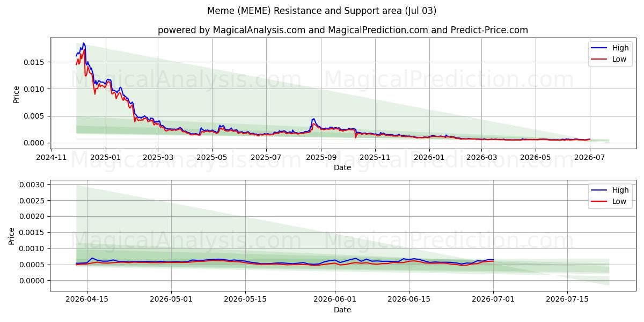Click the end of the blue High line near 2026-07-01
Image resolution: width=644 pixels, height=322 pixels.
point(493,260)
